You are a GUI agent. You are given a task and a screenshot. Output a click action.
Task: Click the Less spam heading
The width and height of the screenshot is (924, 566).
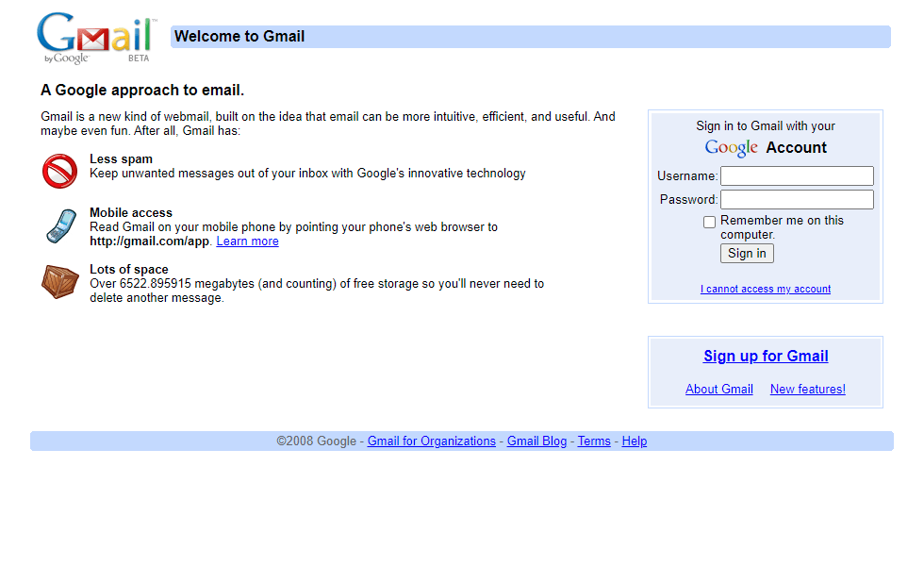coord(121,159)
